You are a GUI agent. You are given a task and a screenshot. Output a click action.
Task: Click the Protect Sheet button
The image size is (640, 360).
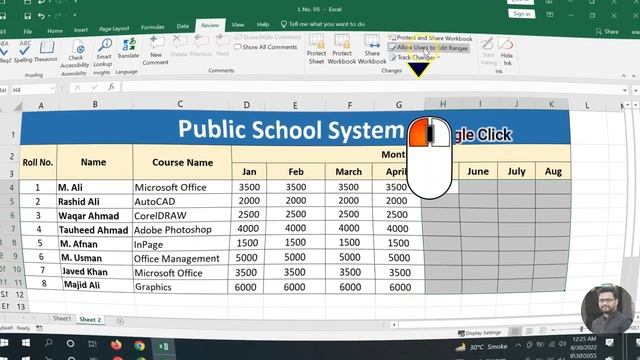tap(316, 49)
